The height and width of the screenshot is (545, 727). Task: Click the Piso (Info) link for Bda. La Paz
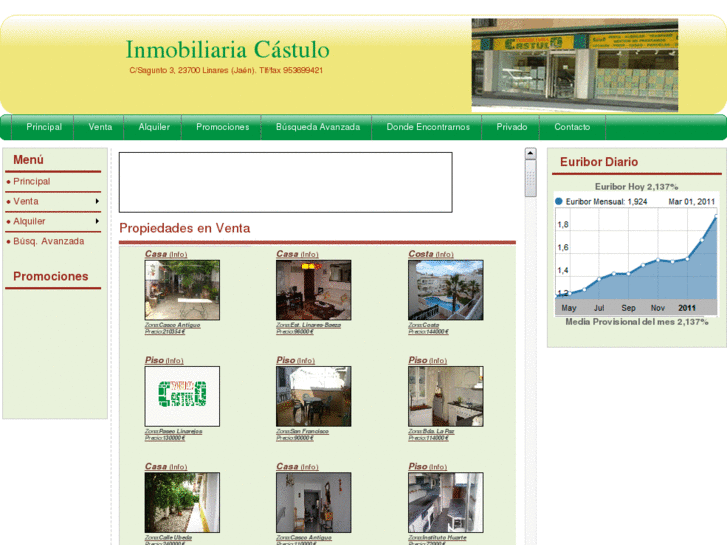coord(427,360)
